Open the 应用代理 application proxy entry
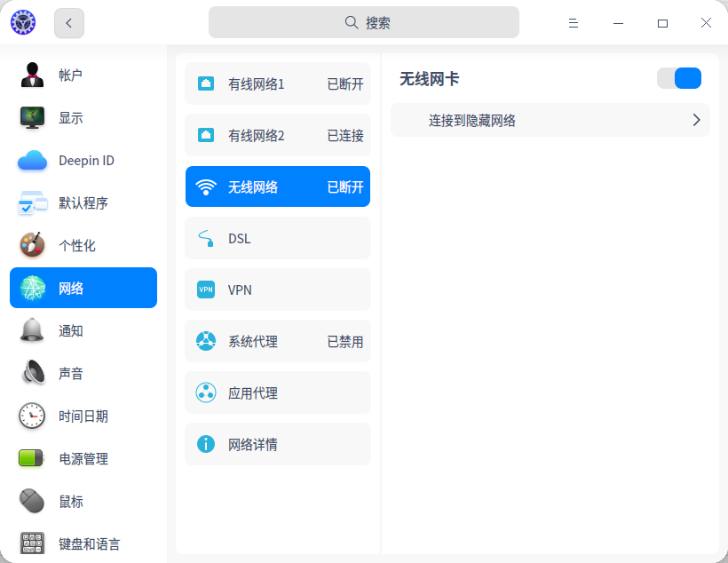Image resolution: width=728 pixels, height=563 pixels. pos(278,393)
